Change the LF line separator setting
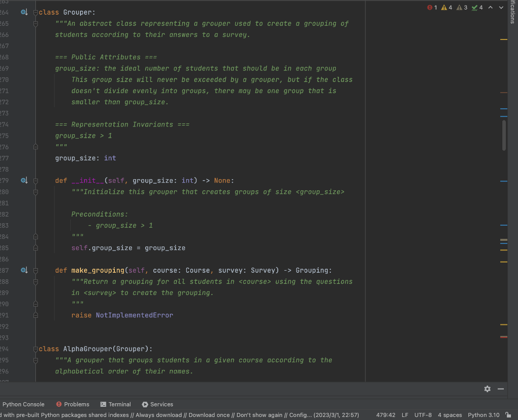 pos(405,415)
